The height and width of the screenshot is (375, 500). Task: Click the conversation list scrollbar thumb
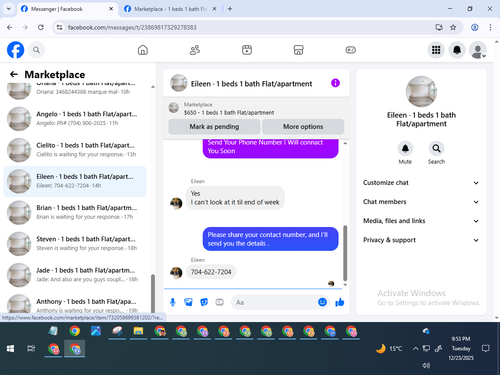(x=153, y=293)
